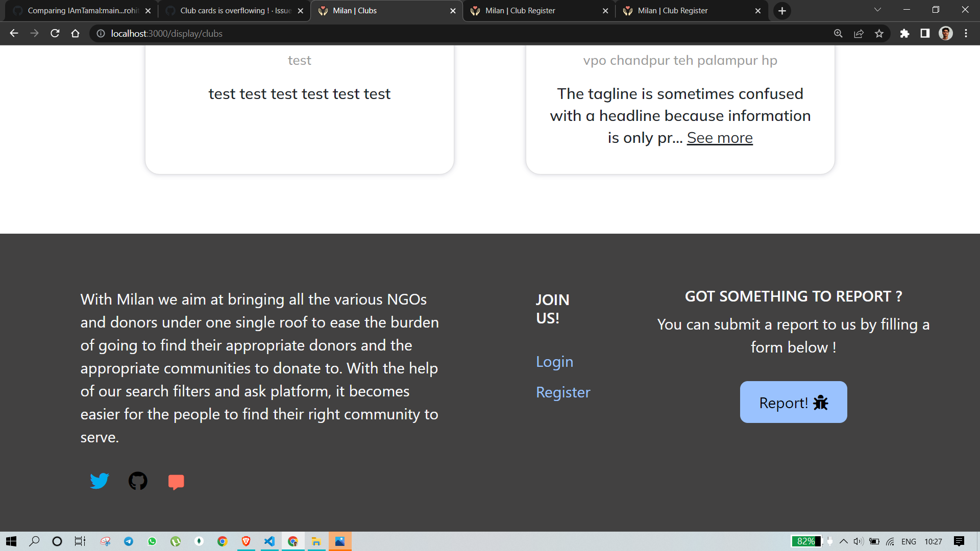Switch to Club cards is overflowing tab
The image size is (980, 551).
pos(235,11)
